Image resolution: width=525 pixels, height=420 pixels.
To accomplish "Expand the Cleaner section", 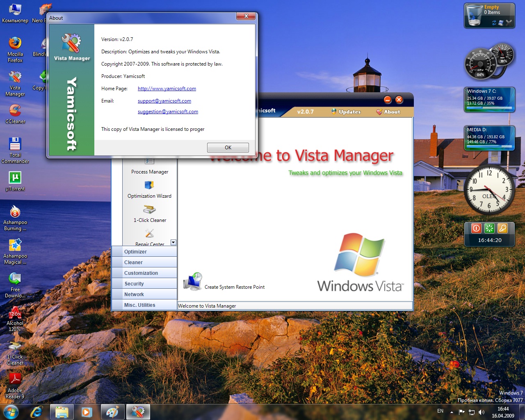I will 144,262.
